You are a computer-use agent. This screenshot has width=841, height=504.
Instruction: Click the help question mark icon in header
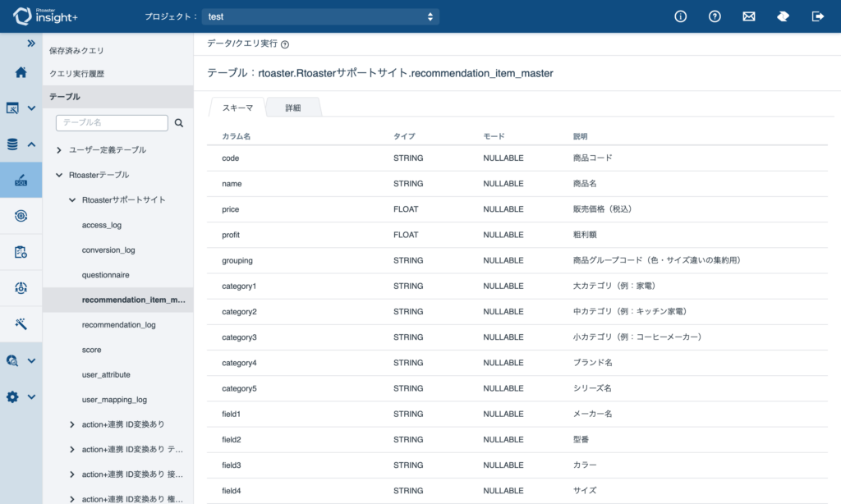(x=715, y=16)
